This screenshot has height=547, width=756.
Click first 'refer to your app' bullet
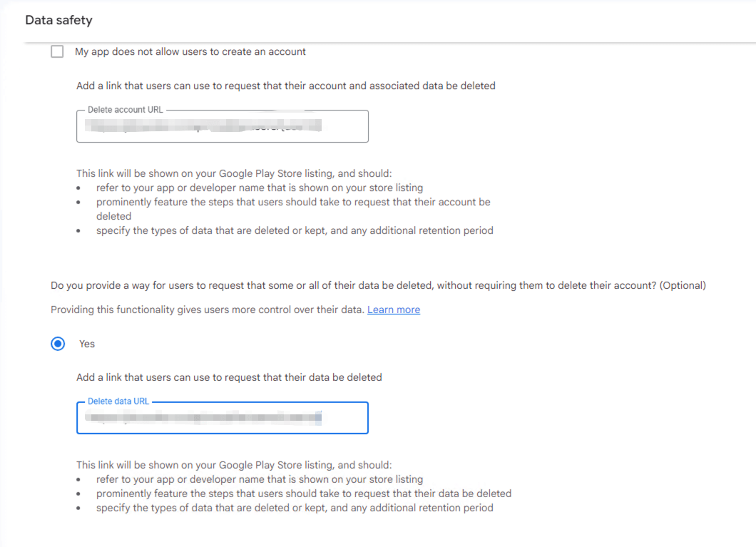pyautogui.click(x=259, y=188)
